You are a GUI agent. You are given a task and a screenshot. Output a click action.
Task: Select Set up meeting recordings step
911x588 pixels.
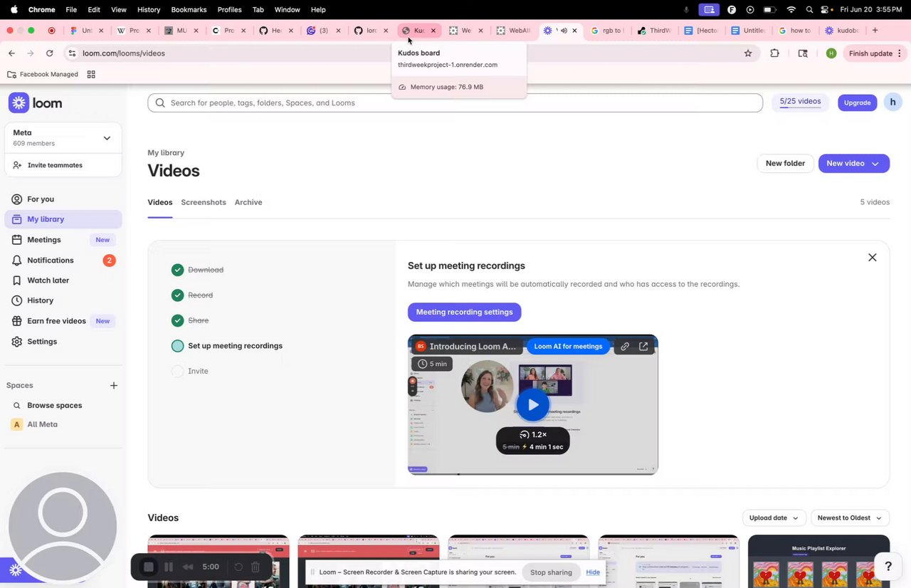(x=227, y=346)
